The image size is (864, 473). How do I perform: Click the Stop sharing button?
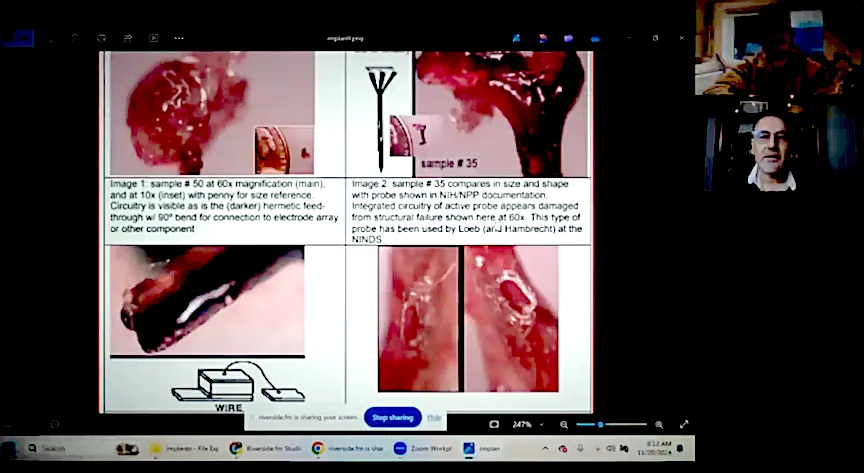[392, 417]
